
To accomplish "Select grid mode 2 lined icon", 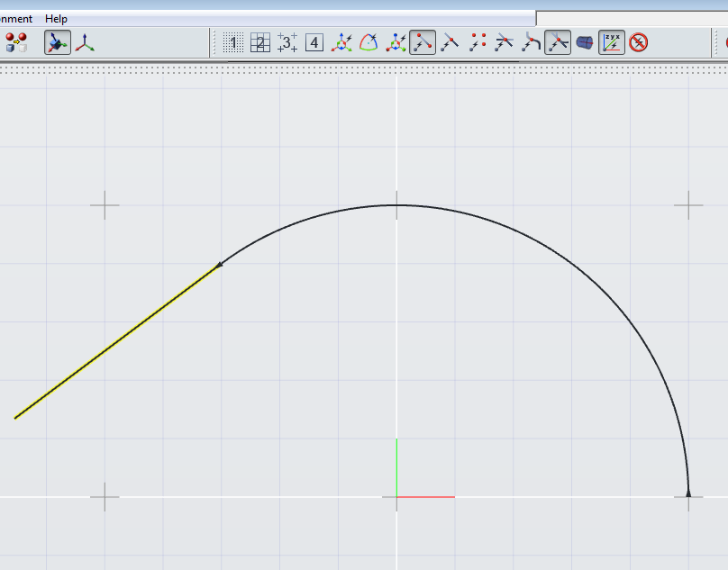I will point(260,42).
